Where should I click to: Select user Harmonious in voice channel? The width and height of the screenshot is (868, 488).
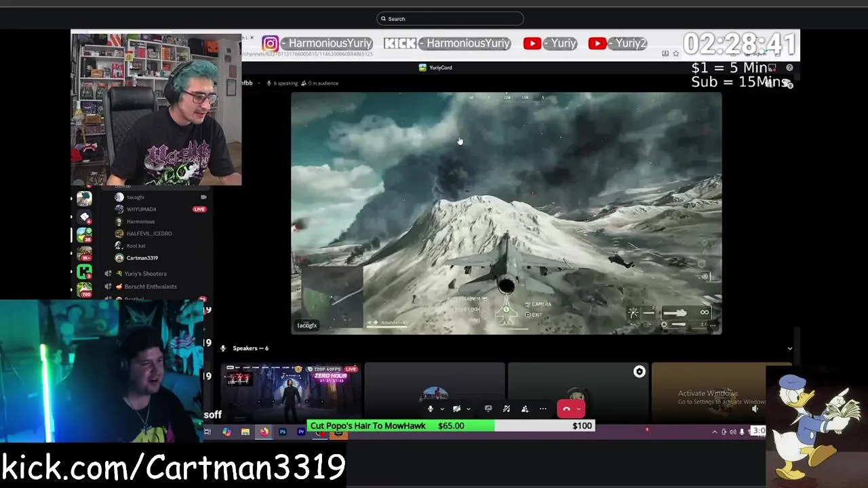[x=140, y=222]
